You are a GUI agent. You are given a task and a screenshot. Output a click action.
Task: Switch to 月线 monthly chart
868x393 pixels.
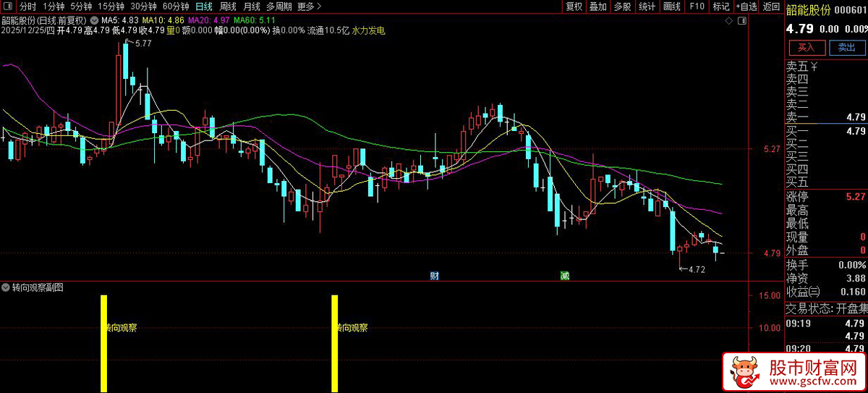pyautogui.click(x=252, y=7)
